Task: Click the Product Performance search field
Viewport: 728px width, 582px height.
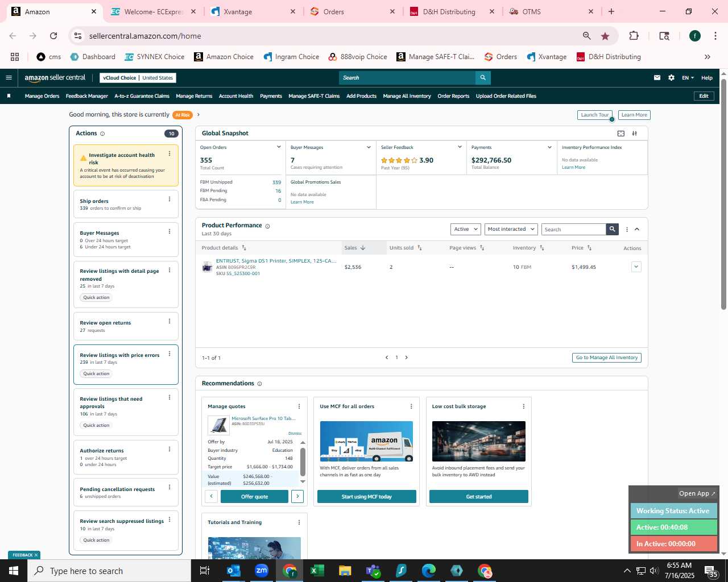Action: tap(574, 229)
